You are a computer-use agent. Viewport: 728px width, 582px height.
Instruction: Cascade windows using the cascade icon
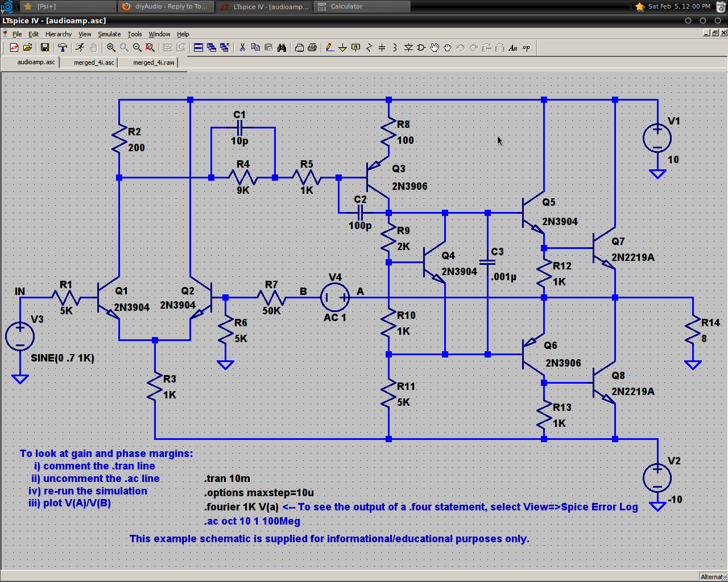coord(212,48)
